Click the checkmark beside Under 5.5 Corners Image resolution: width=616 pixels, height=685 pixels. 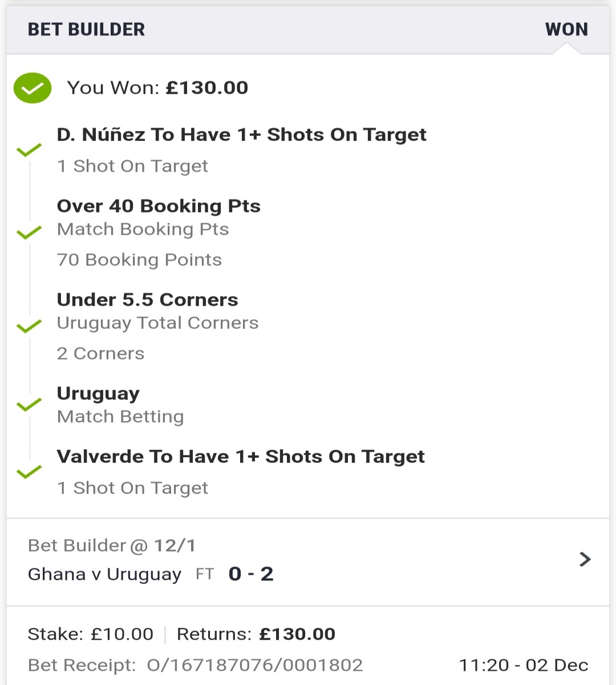[29, 326]
